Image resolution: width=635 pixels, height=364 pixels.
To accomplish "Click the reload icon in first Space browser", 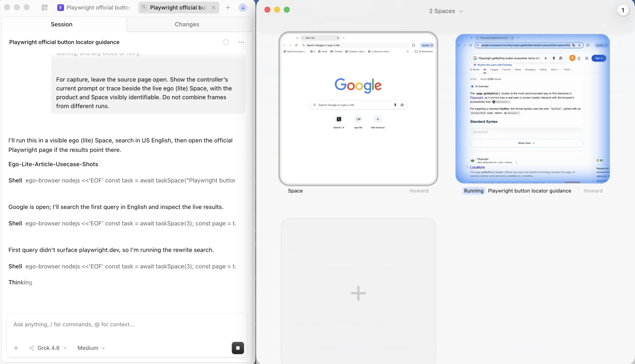I will (x=296, y=45).
